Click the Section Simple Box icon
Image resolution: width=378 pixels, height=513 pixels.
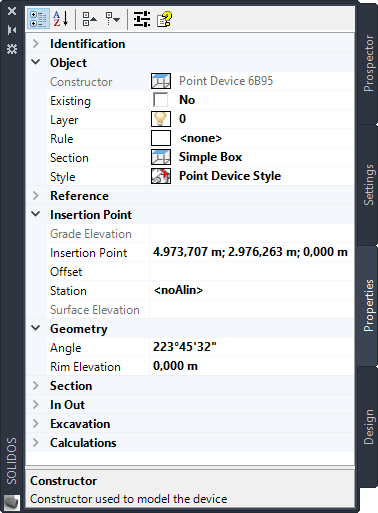click(161, 157)
